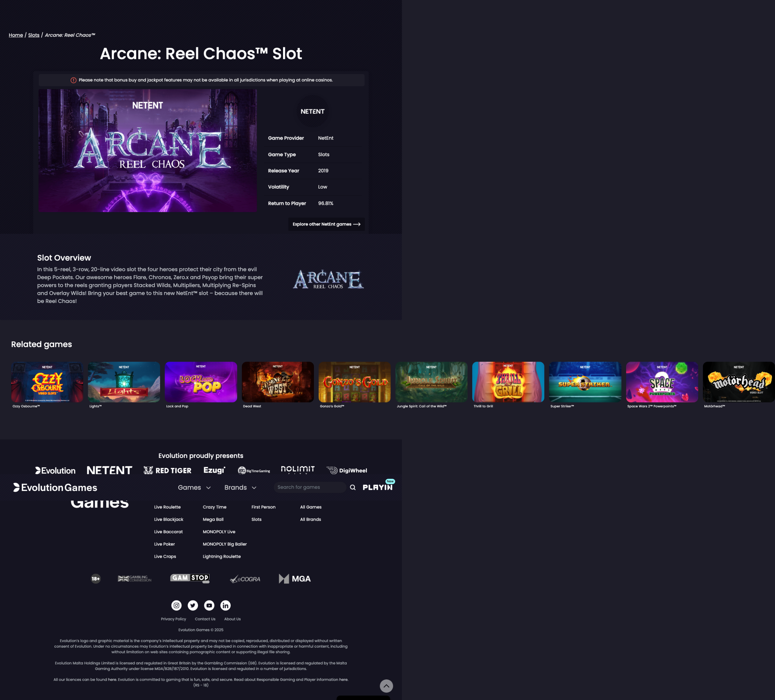Screen dimensions: 775x700
Task: Go to Slots breadcrumb link
Action: click(x=34, y=35)
